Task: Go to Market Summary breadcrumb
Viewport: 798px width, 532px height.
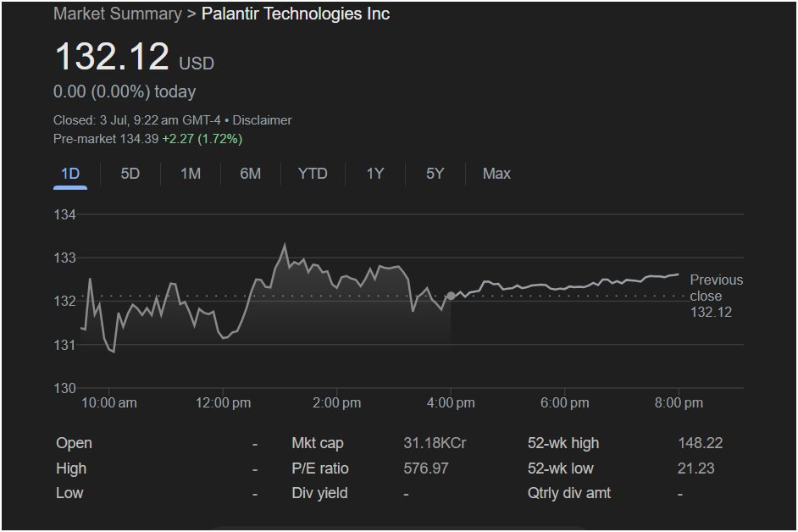Action: click(x=118, y=14)
